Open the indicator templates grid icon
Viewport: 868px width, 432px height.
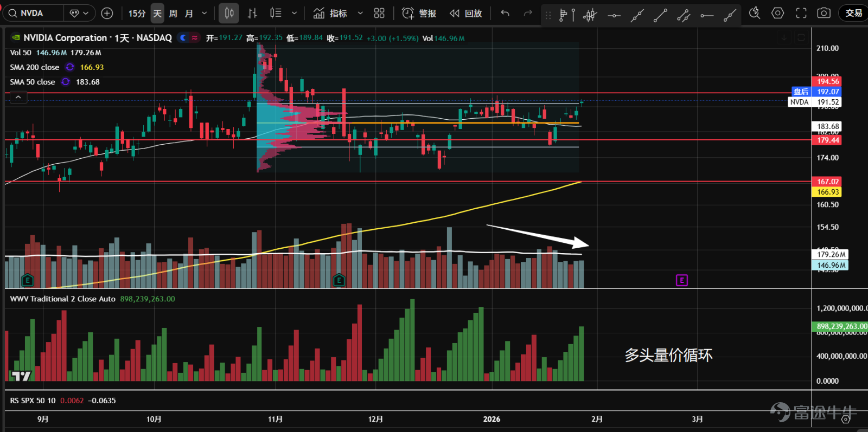379,13
